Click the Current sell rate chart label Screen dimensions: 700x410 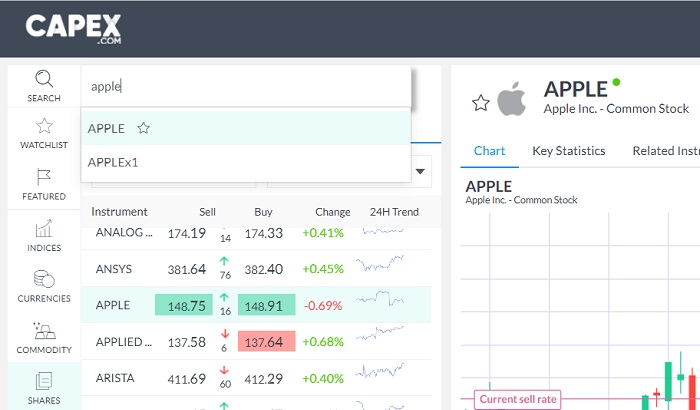[517, 399]
